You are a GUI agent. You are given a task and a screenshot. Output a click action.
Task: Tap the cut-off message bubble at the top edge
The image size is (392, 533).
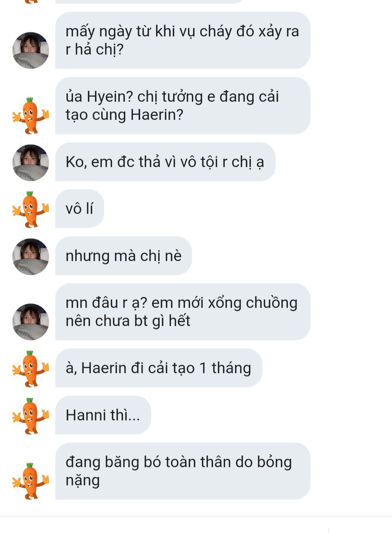[151, 1]
